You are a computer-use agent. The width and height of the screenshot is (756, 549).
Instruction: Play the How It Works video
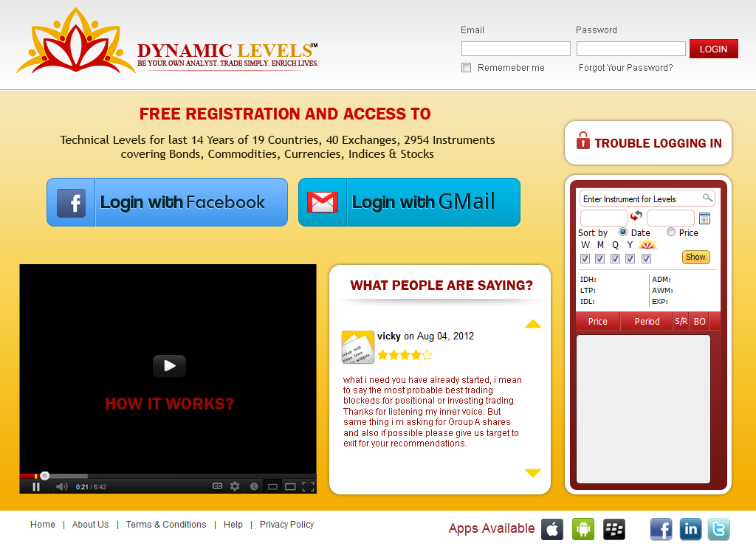tap(169, 366)
